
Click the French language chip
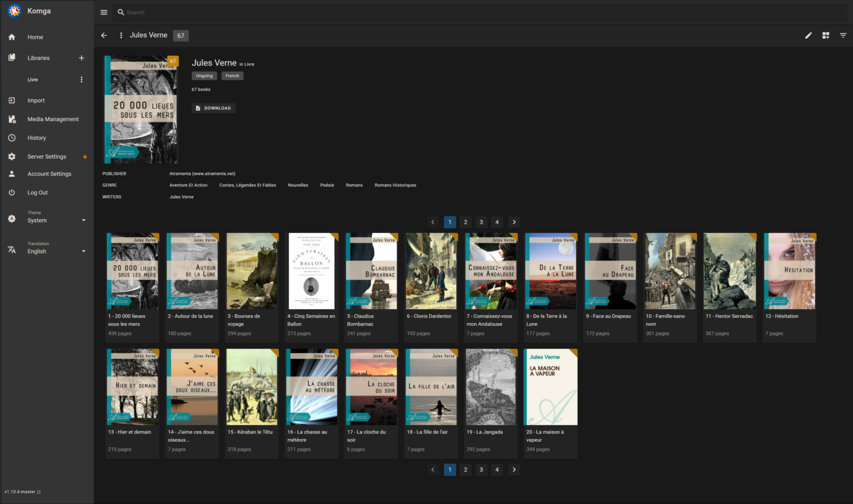point(232,75)
